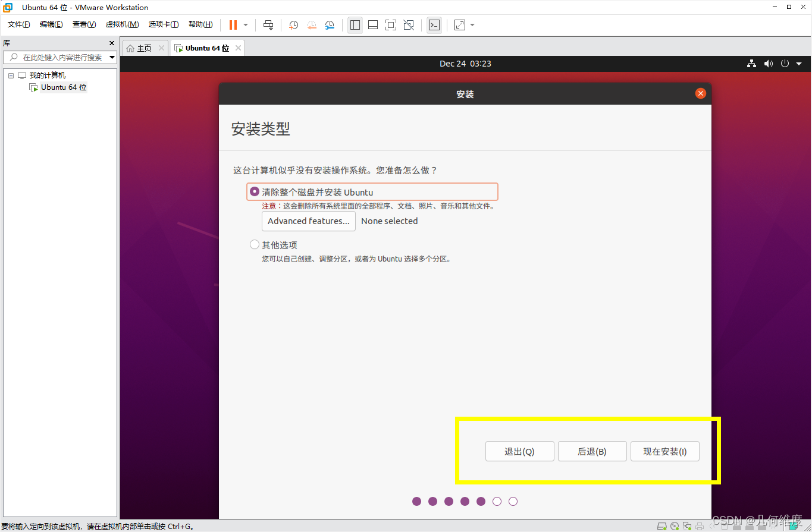Open the 文件(F) menu

[x=19, y=24]
